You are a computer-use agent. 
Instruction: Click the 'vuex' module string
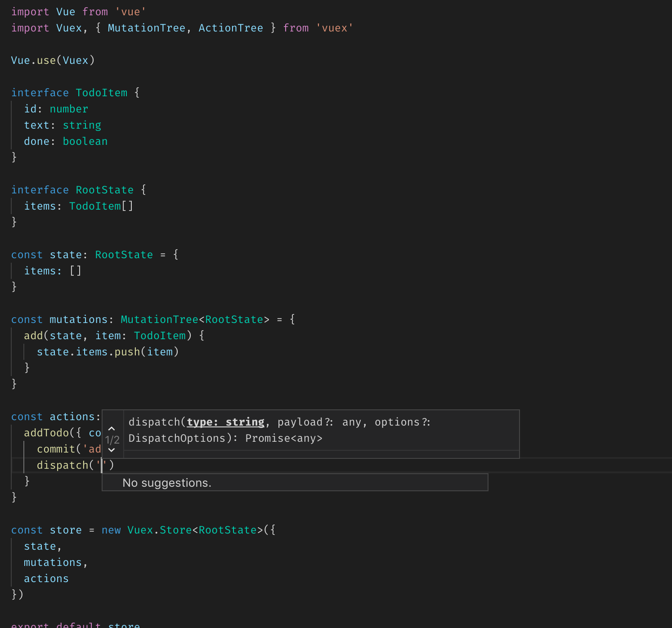click(x=335, y=28)
